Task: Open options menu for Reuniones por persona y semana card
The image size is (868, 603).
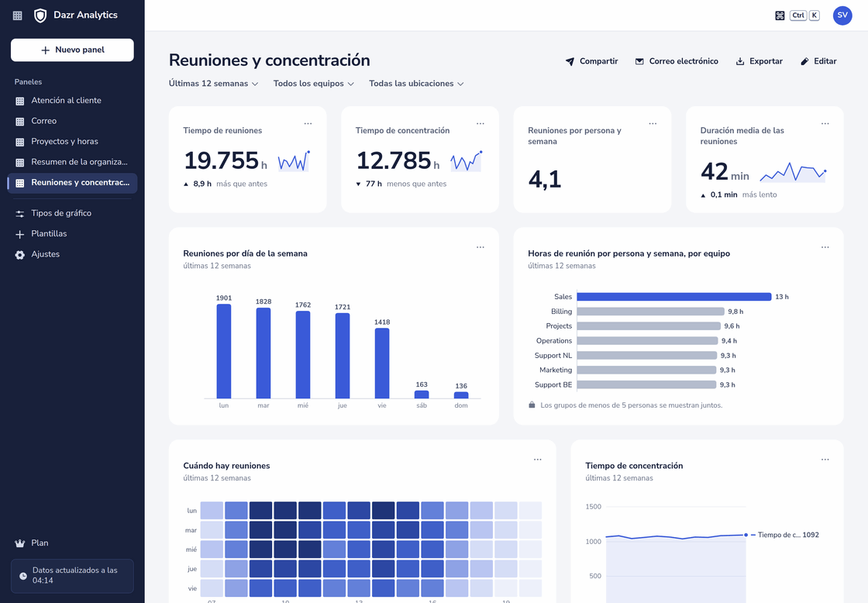Action: pos(653,123)
